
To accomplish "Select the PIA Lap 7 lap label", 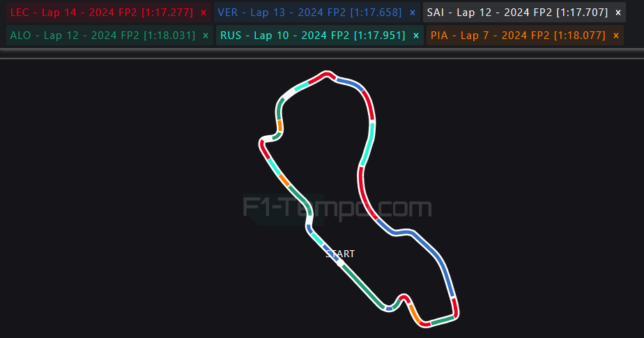I will point(518,36).
